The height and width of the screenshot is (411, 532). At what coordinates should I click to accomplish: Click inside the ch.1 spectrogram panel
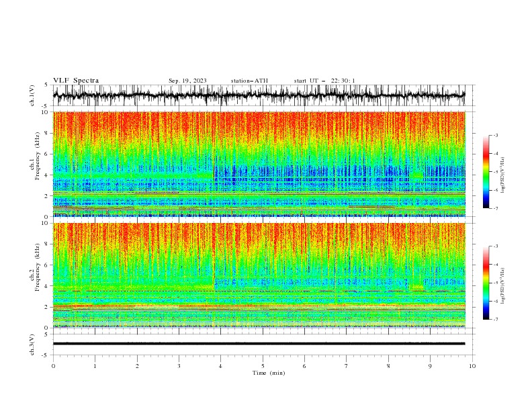(259, 164)
